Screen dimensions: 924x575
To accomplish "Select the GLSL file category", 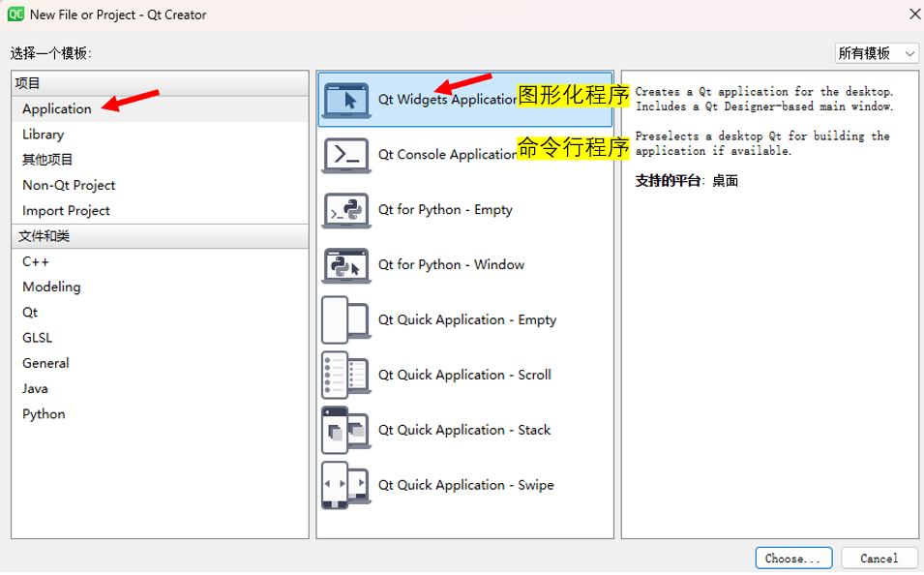I will (x=160, y=338).
